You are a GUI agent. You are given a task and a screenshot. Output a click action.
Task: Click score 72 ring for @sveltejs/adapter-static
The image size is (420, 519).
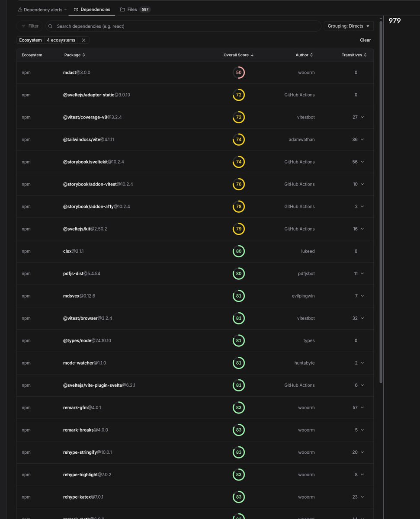239,95
